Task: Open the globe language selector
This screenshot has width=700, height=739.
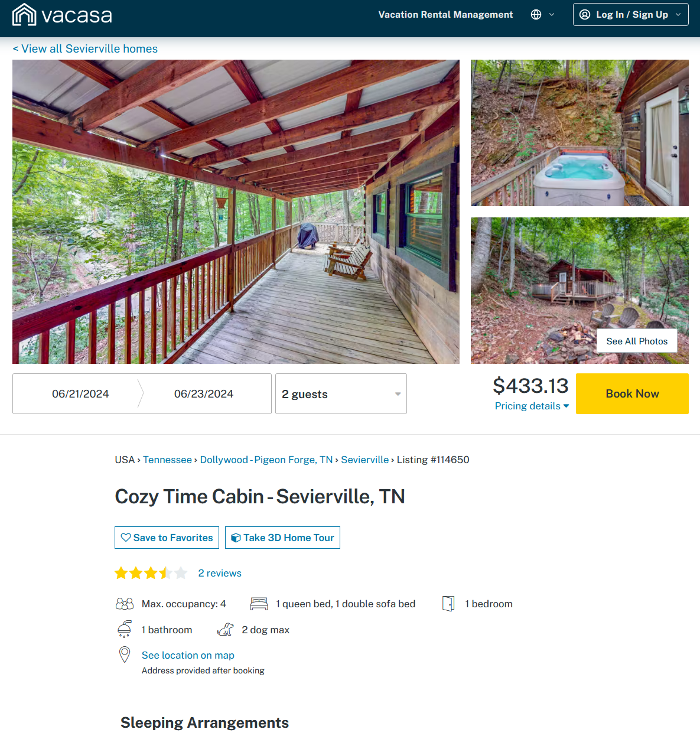Action: (x=536, y=15)
